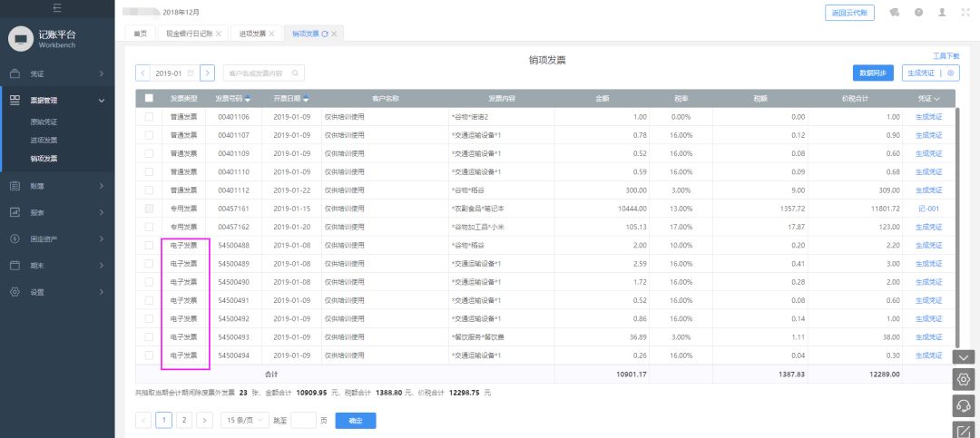This screenshot has height=438, width=980.
Task: Close the 销项发票 tab
Action: [334, 34]
